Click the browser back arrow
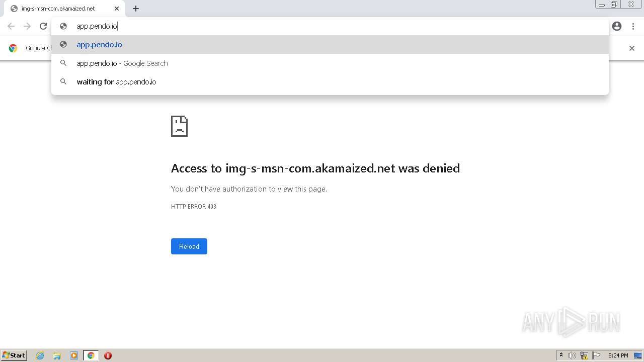Viewport: 644px width, 362px height. point(11,26)
